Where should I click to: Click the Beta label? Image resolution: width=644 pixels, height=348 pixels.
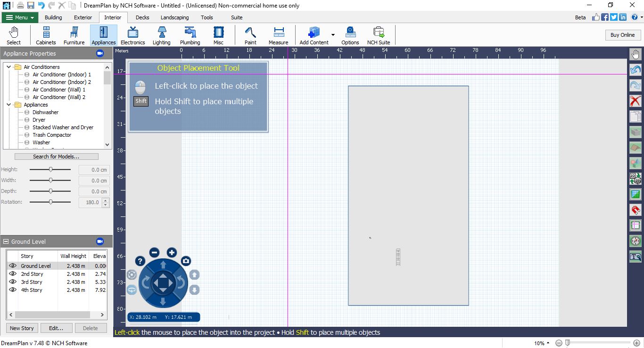[x=580, y=17]
